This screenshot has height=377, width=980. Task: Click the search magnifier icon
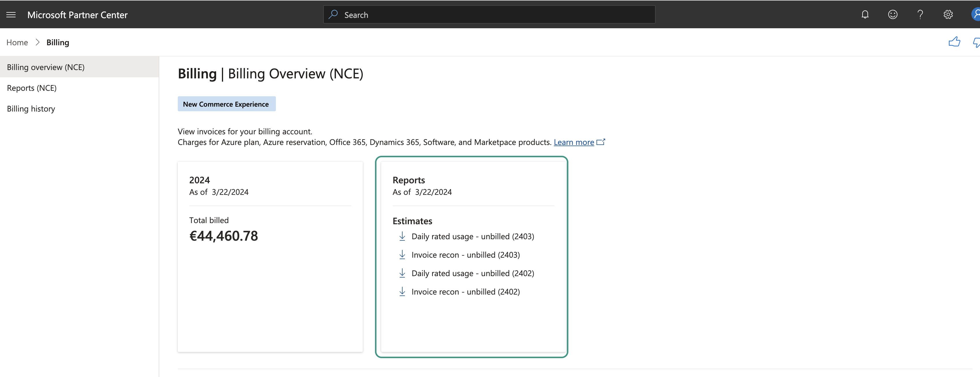pos(333,14)
